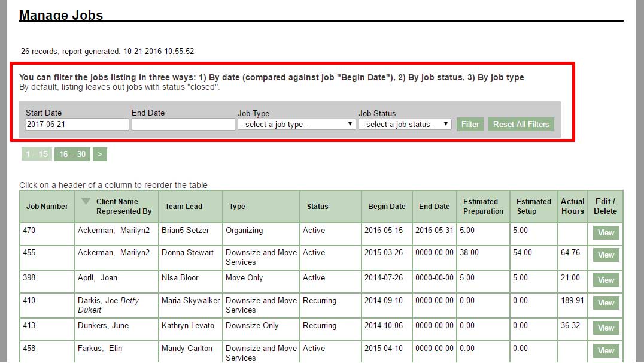Click the next page arrow button

click(100, 154)
